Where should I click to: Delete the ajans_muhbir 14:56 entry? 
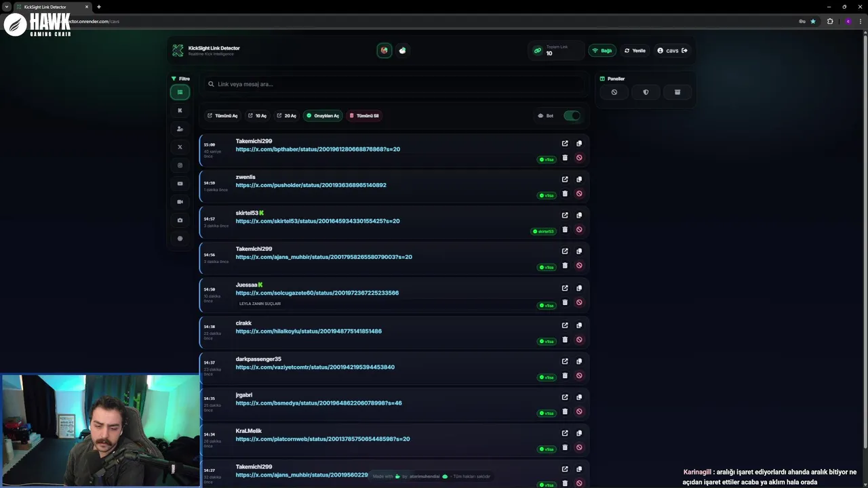[565, 266]
